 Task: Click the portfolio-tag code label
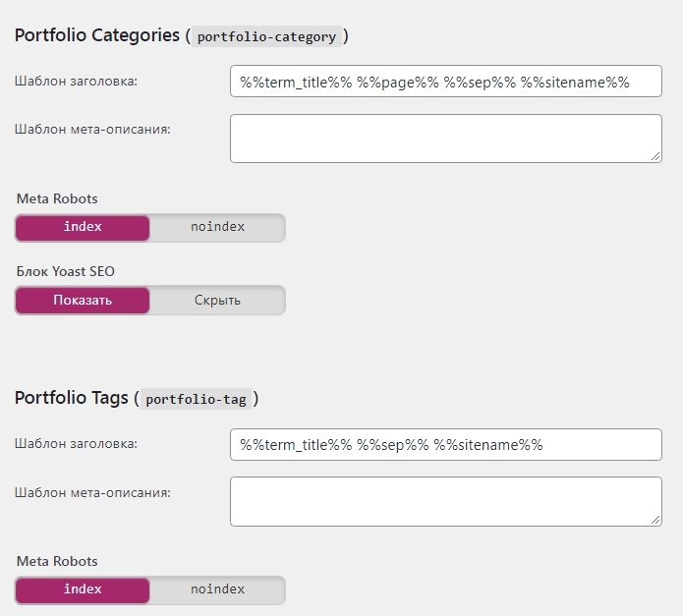(197, 400)
